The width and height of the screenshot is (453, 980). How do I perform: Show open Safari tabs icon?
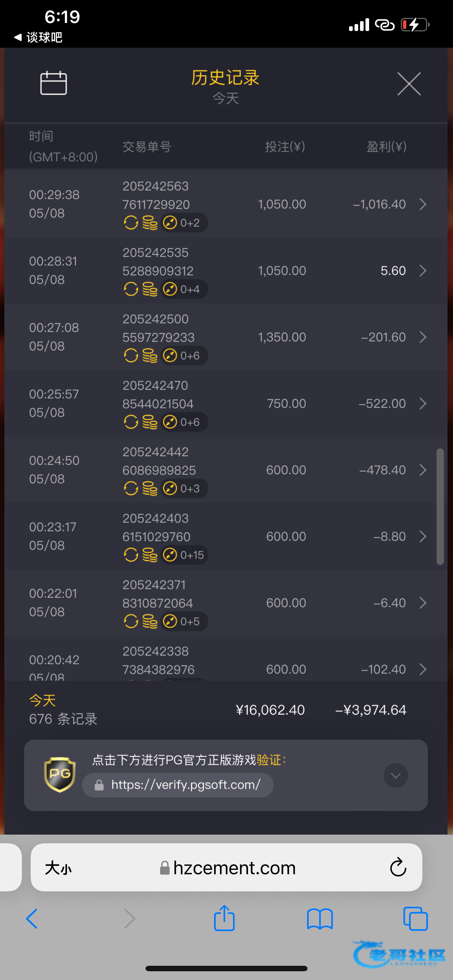(415, 919)
